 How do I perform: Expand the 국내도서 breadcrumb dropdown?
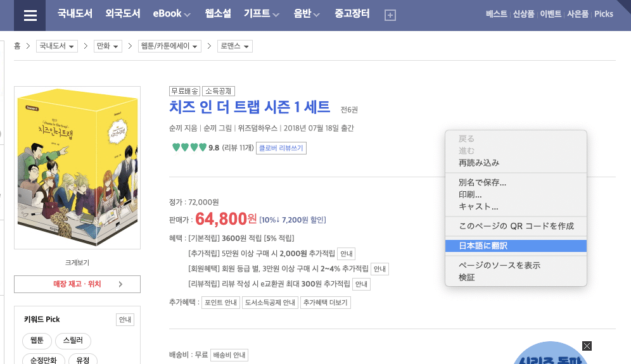click(x=57, y=46)
